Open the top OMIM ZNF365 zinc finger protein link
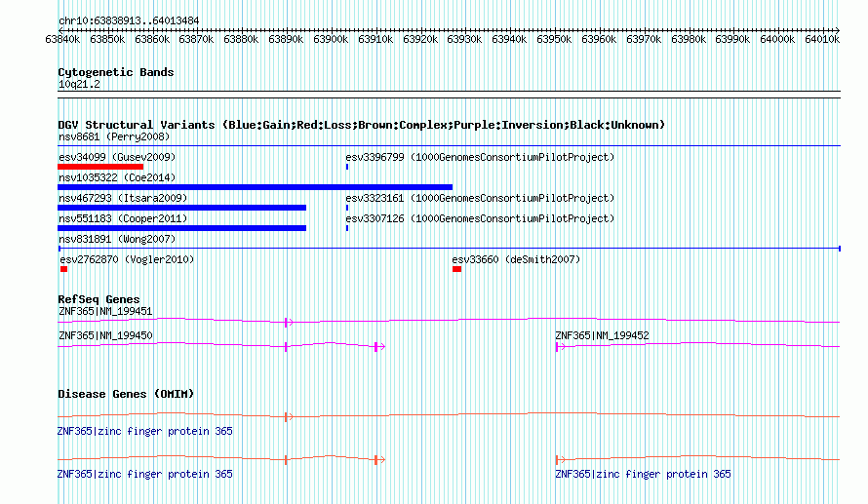The width and height of the screenshot is (868, 504). pyautogui.click(x=144, y=432)
